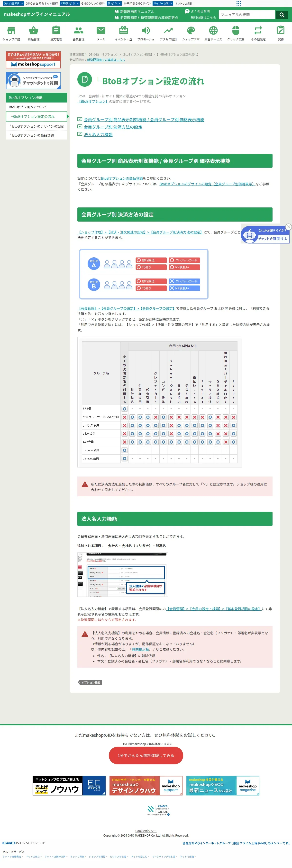Open 旧管理画面と新管理画面の導線変更点 link
The width and height of the screenshot is (292, 868).
pos(149,18)
